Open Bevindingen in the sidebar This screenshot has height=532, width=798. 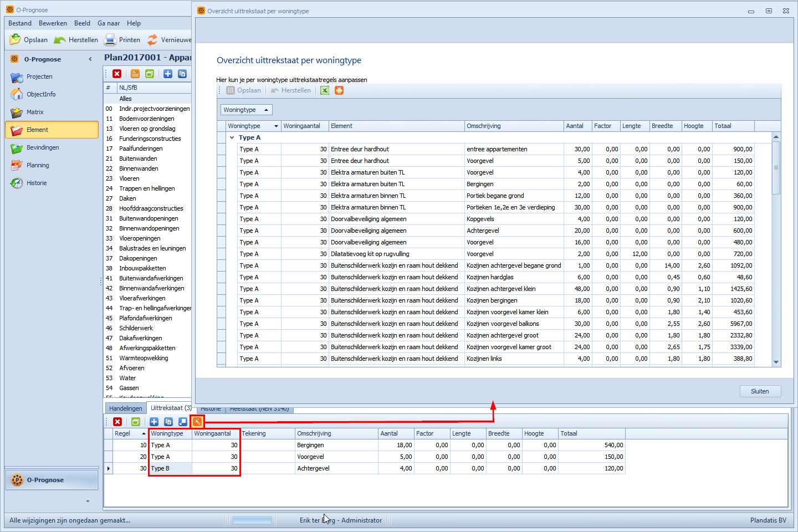click(52, 147)
